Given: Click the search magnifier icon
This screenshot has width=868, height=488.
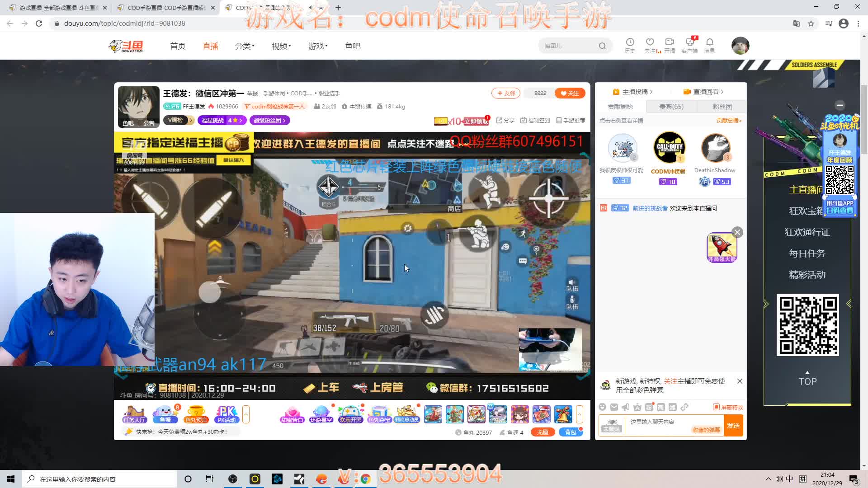Looking at the screenshot, I should (x=602, y=46).
